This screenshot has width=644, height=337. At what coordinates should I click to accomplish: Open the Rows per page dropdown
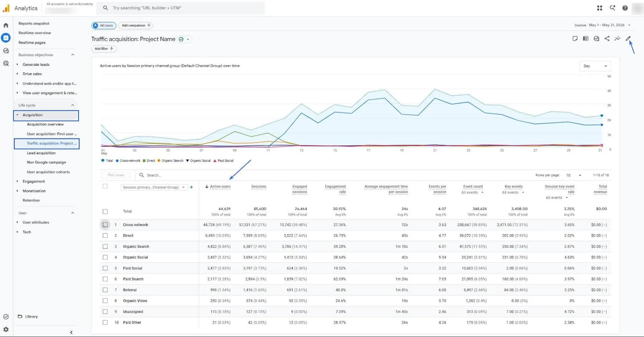tap(573, 175)
